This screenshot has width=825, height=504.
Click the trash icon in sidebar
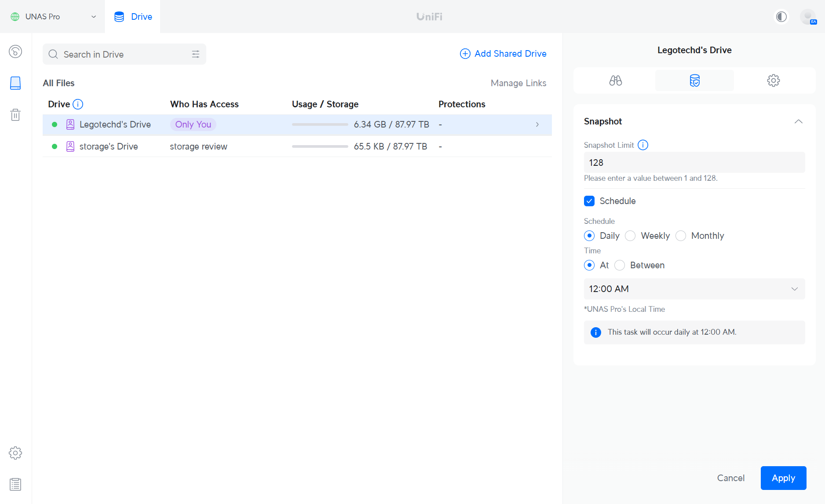15,115
